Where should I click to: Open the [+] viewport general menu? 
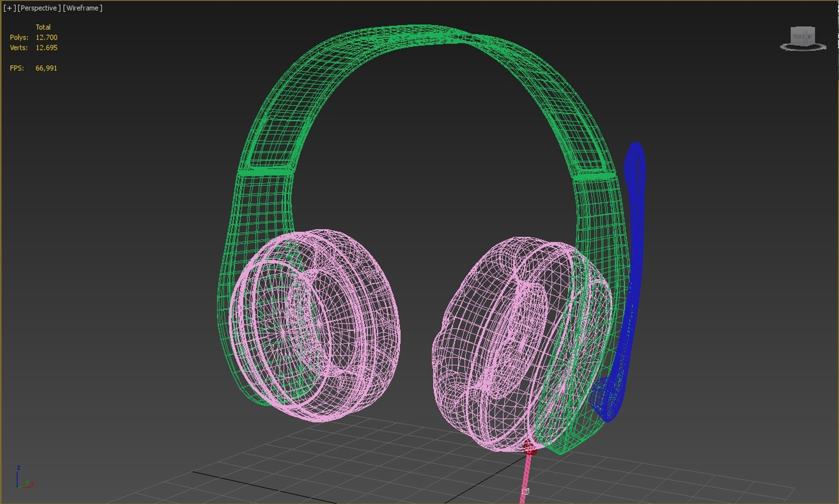[x=9, y=8]
